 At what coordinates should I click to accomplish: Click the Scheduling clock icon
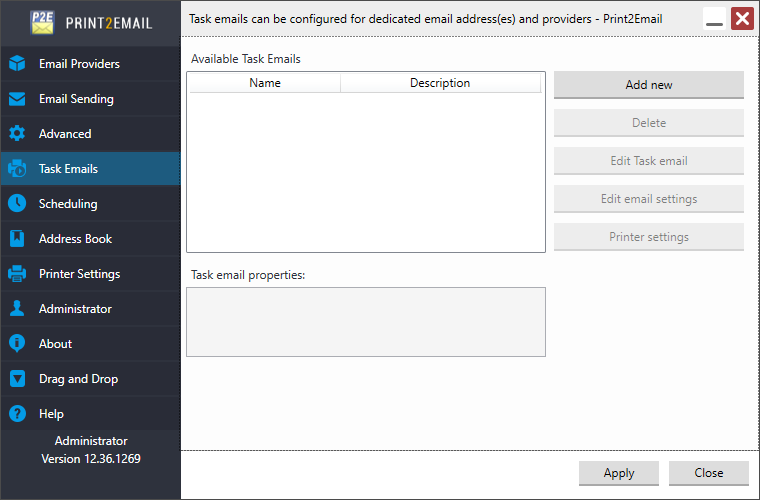(x=17, y=204)
